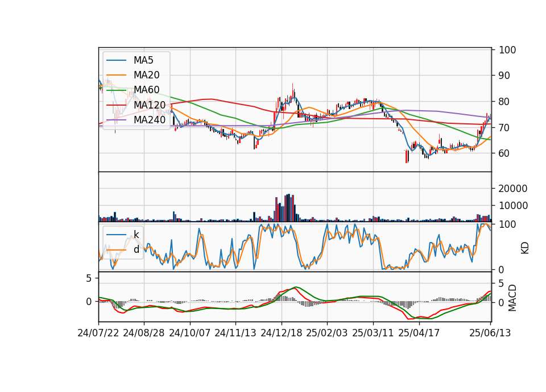The width and height of the screenshot is (546, 392).
Task: Click the price axis value 70
Action: 504,128
